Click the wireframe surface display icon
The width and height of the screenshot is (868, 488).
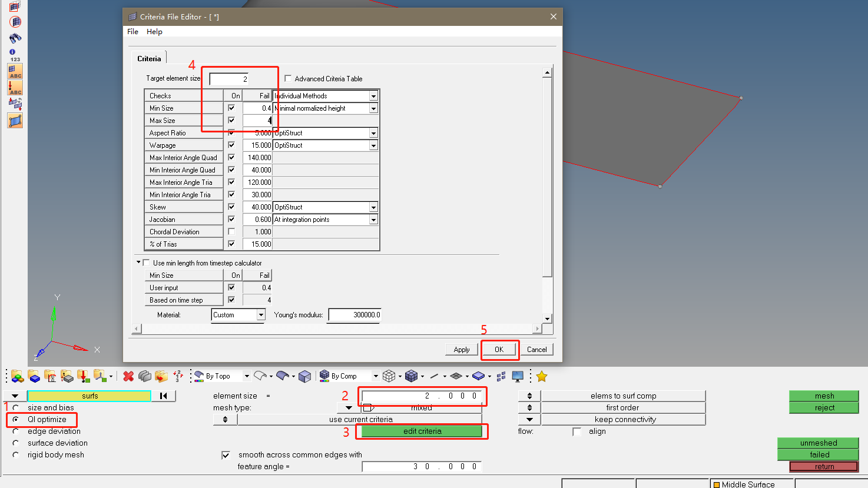click(x=260, y=376)
